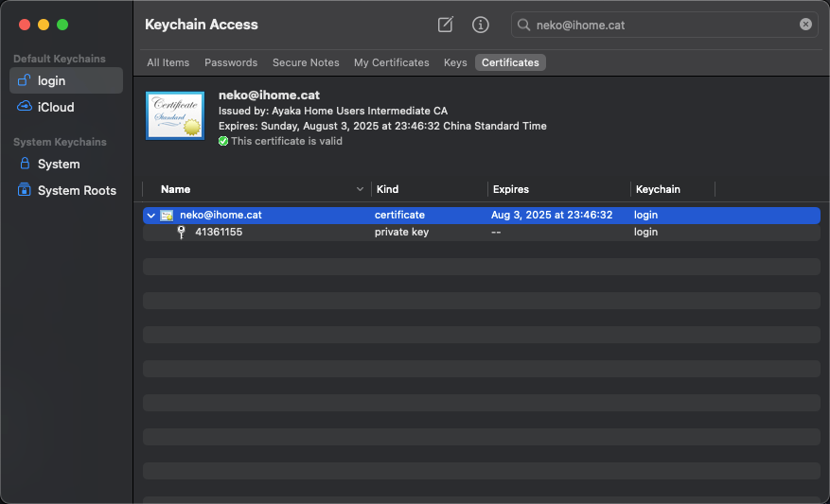The image size is (830, 504).
Task: Click the small certificate icon in row
Action: pos(167,216)
